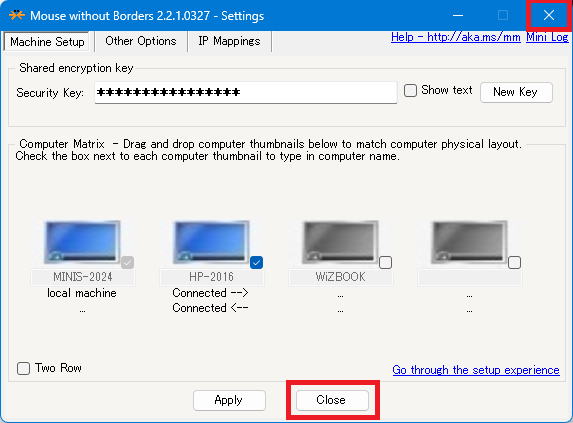
Task: Select the fourth empty computer thumbnail
Action: (469, 242)
